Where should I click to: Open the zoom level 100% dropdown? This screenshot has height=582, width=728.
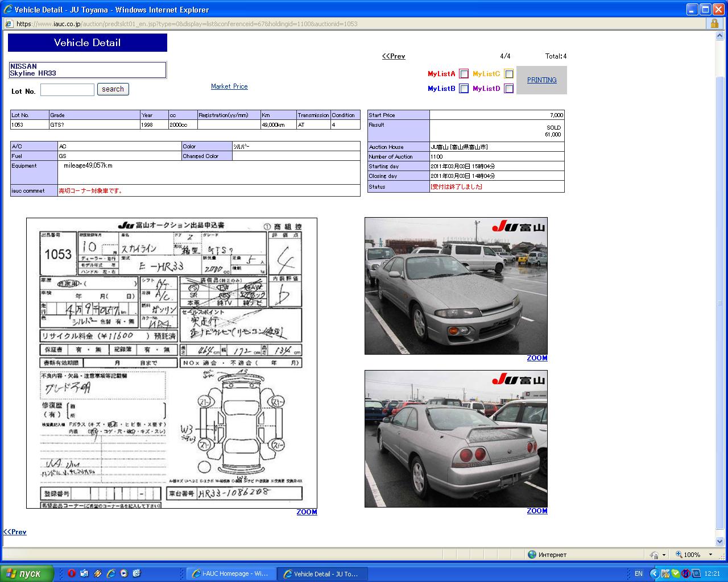click(710, 555)
